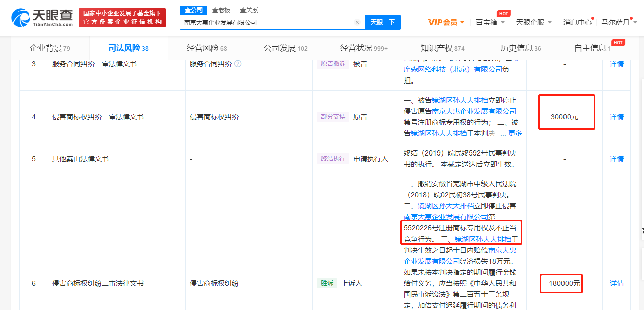
Task: Click the red official credit agency banner
Action: 122,18
